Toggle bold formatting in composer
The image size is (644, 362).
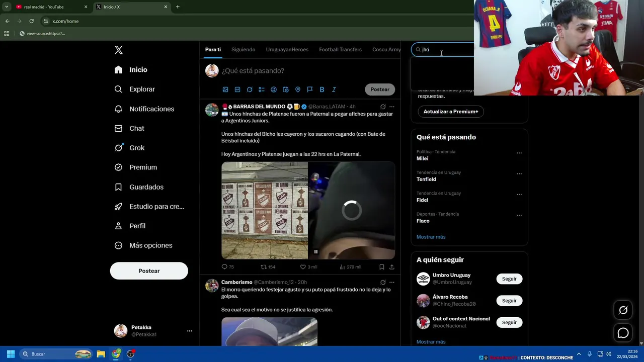pos(322,89)
